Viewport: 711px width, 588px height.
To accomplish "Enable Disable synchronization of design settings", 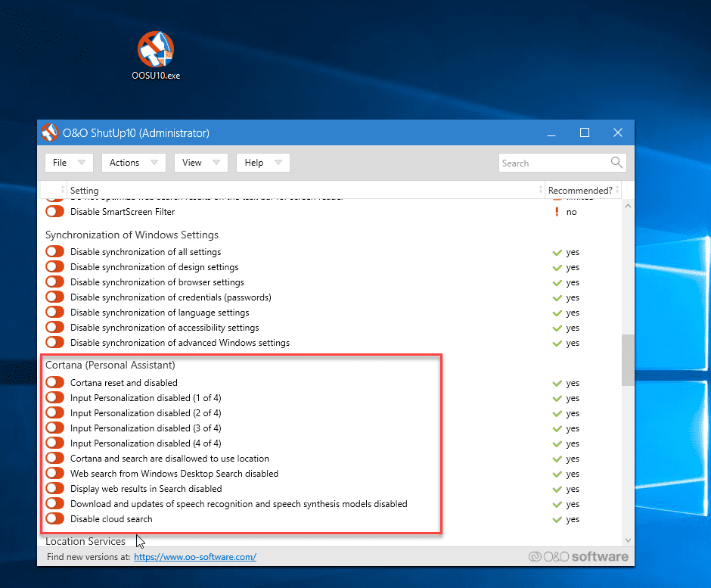I will tap(55, 267).
